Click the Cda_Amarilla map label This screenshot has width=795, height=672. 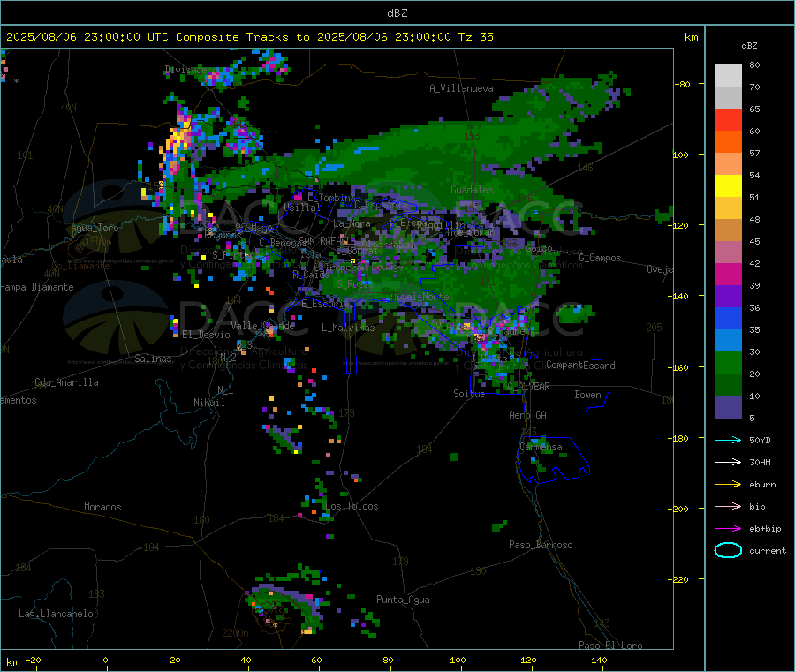[66, 382]
